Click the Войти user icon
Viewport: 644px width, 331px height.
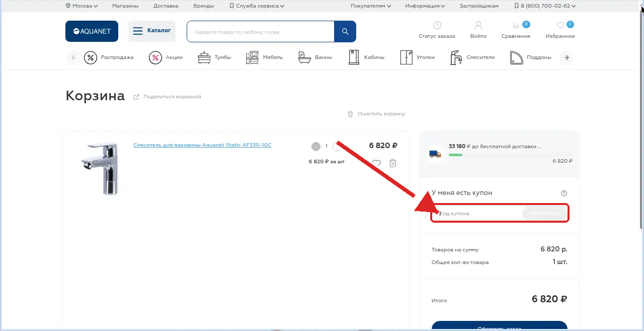478,25
